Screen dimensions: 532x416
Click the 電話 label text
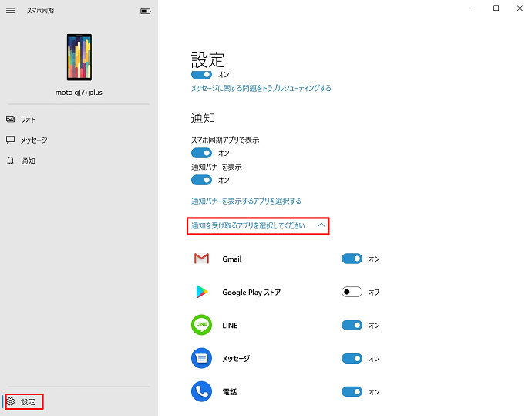pos(230,392)
